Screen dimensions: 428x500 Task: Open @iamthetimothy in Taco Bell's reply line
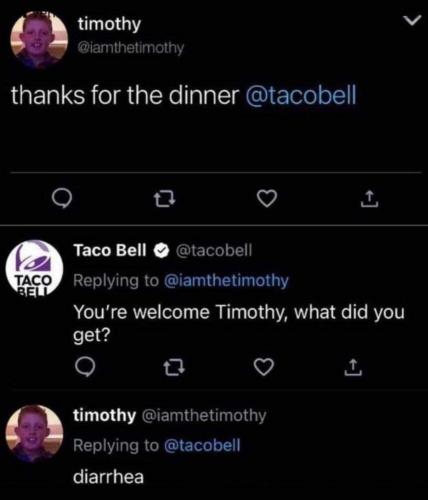coord(226,281)
